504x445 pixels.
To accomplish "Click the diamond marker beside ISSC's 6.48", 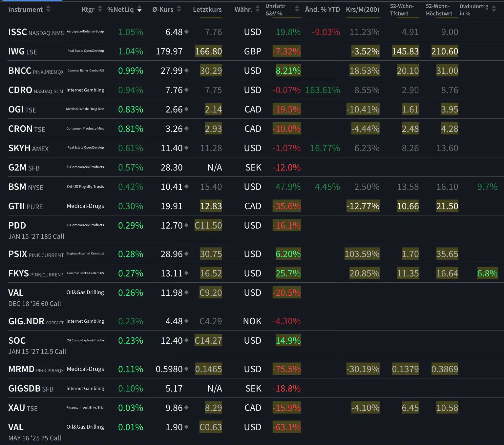I will [x=186, y=32].
